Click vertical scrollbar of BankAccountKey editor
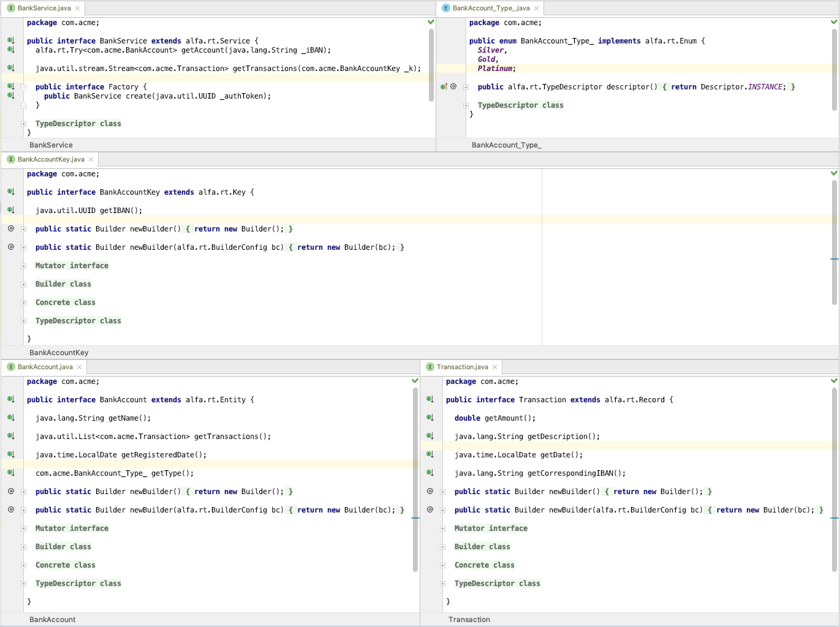Image resolution: width=840 pixels, height=627 pixels. tap(834, 242)
